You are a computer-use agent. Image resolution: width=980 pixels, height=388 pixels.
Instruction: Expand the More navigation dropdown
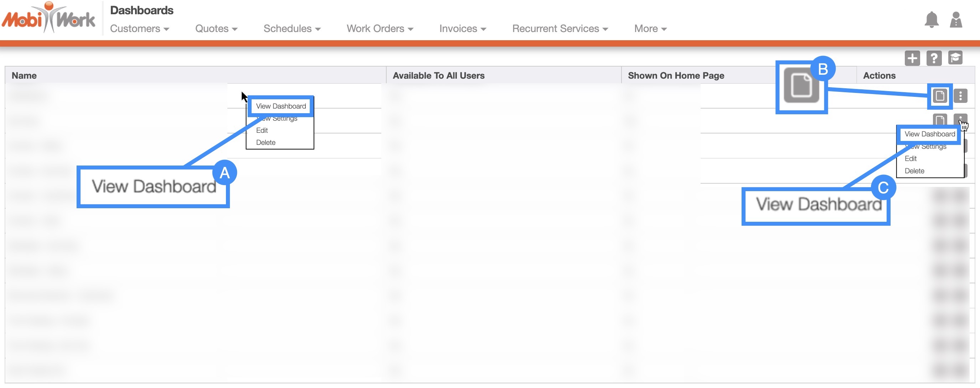[x=650, y=29]
